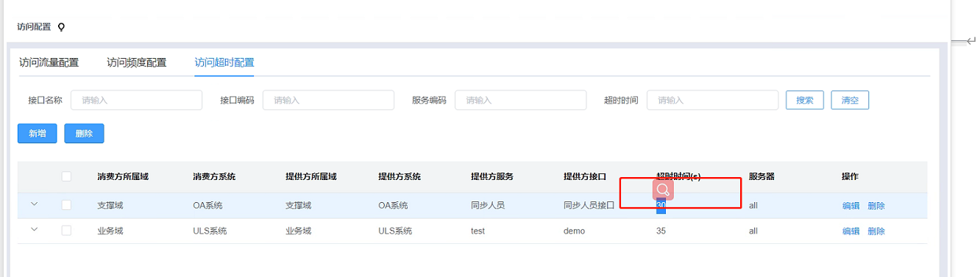Focus the 接口名称 input field
The height and width of the screenshot is (277, 980).
136,100
